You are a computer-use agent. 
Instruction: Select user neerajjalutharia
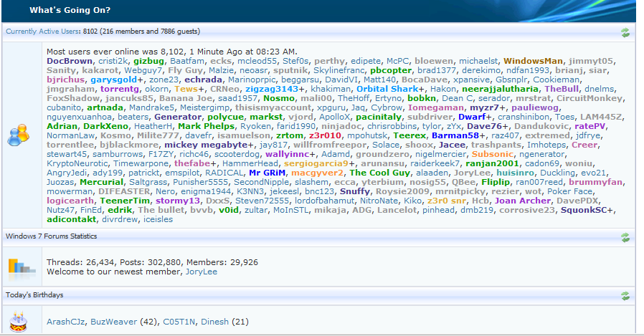click(x=500, y=89)
